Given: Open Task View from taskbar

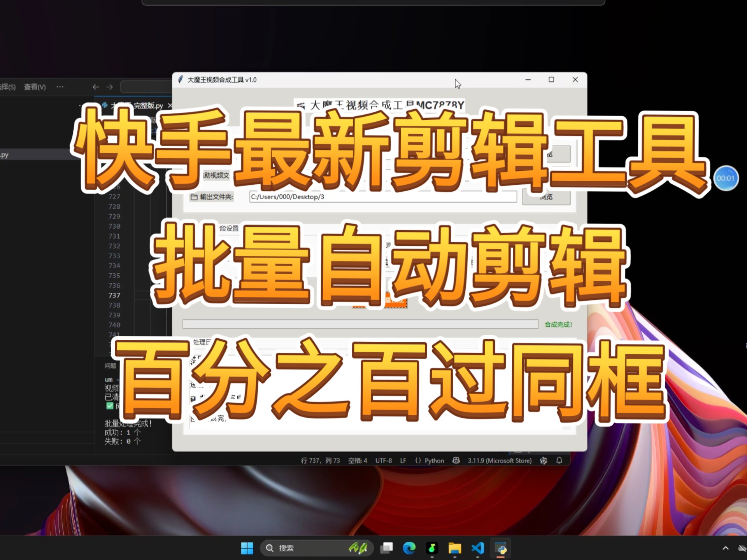Looking at the screenshot, I should point(386,548).
